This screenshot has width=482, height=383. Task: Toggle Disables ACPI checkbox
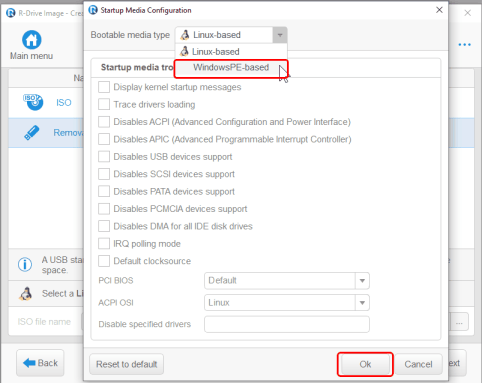[104, 122]
